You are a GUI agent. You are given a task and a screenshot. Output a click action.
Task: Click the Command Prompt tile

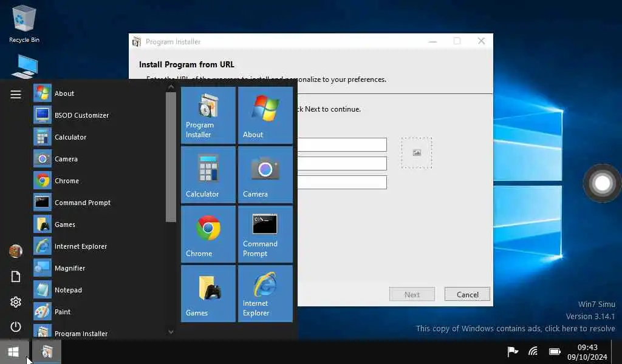click(265, 234)
